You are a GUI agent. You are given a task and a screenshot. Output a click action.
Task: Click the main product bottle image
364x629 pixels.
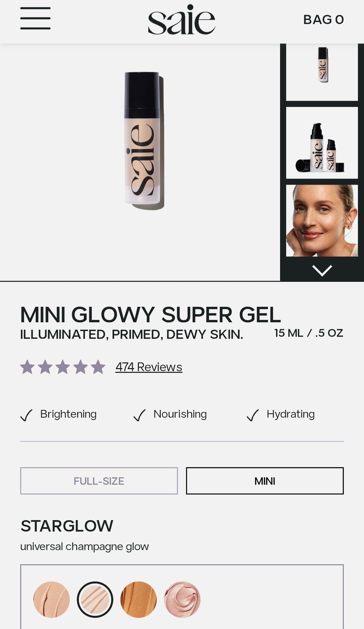144,141
